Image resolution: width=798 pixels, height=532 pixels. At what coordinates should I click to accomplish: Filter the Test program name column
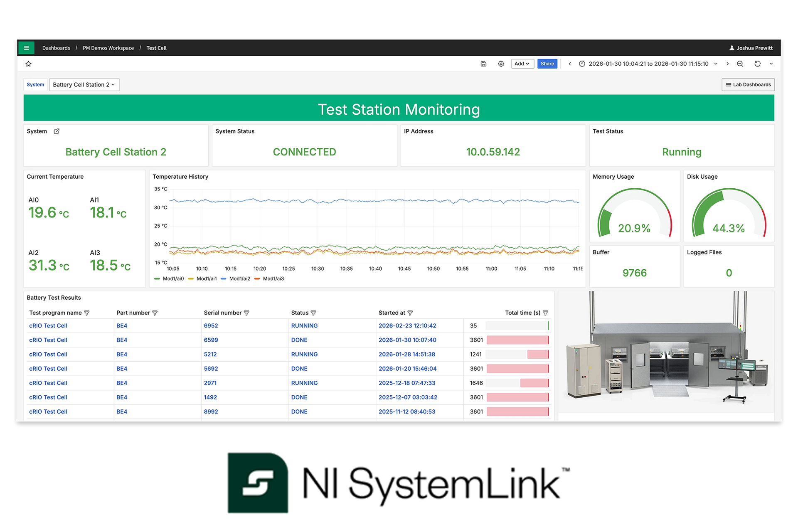pos(87,313)
